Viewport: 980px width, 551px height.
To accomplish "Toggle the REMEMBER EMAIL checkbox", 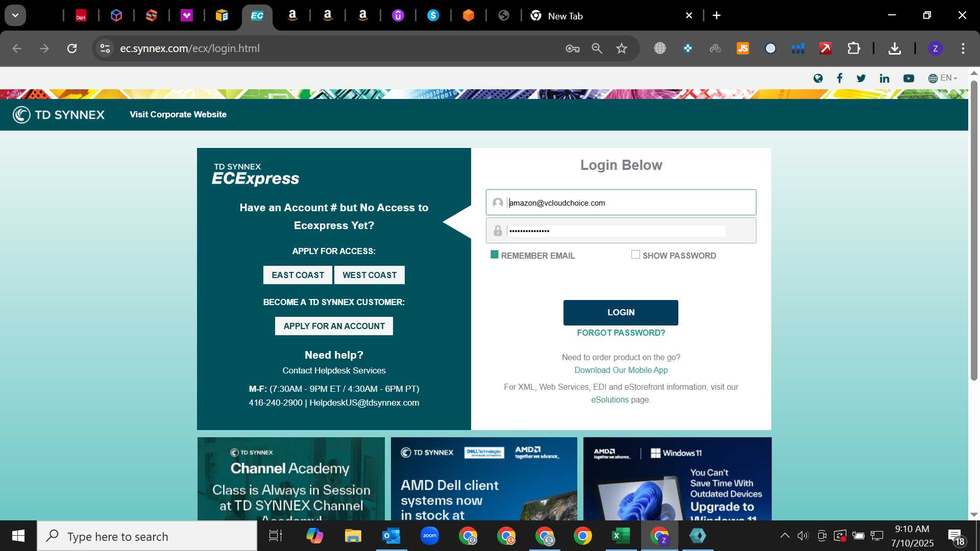I will pyautogui.click(x=494, y=255).
